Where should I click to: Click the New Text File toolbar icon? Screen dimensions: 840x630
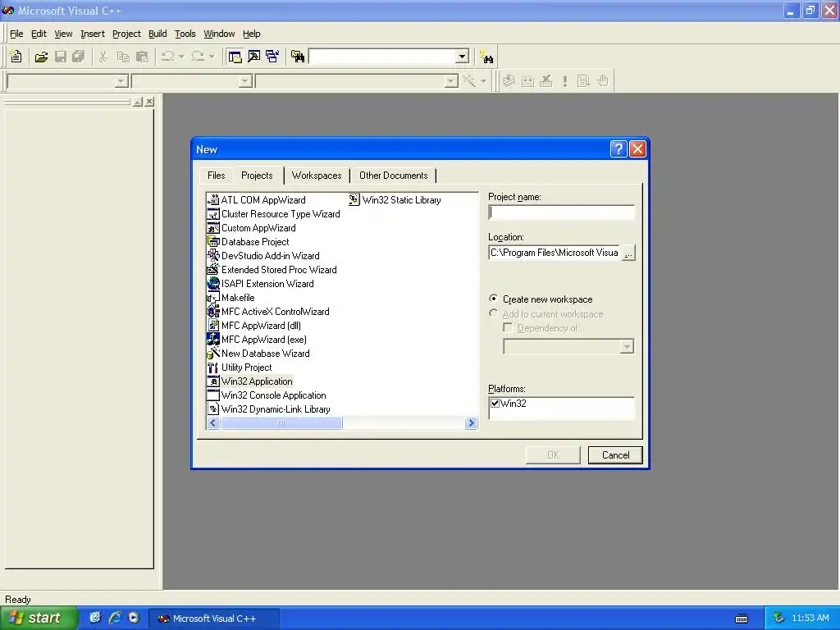coord(16,57)
